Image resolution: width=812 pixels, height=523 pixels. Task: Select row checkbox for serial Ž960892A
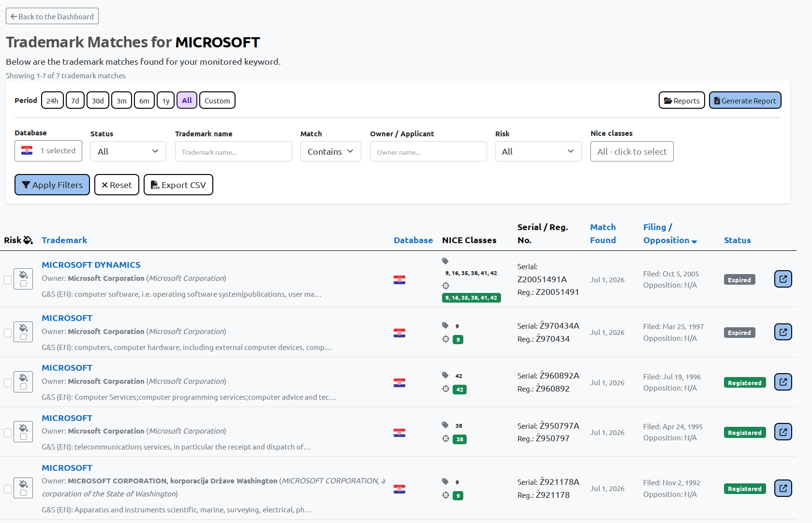8,383
